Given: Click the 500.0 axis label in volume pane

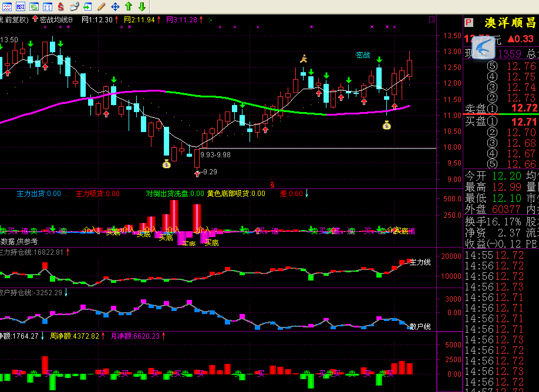Looking at the screenshot, I should (x=452, y=199).
